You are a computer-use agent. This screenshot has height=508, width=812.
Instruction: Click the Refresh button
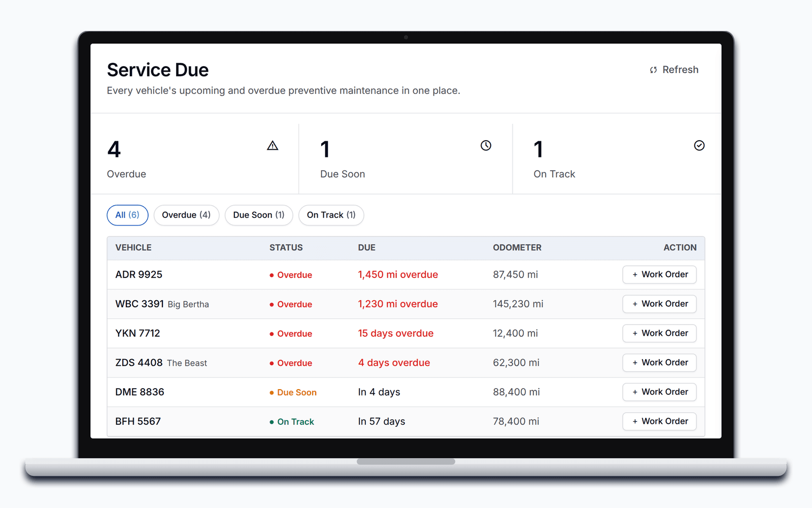[x=674, y=70]
